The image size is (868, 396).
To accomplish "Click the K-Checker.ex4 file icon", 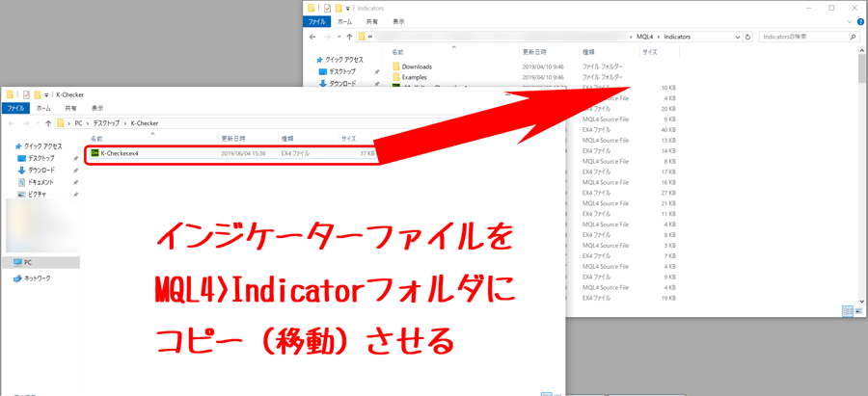I will coord(95,153).
